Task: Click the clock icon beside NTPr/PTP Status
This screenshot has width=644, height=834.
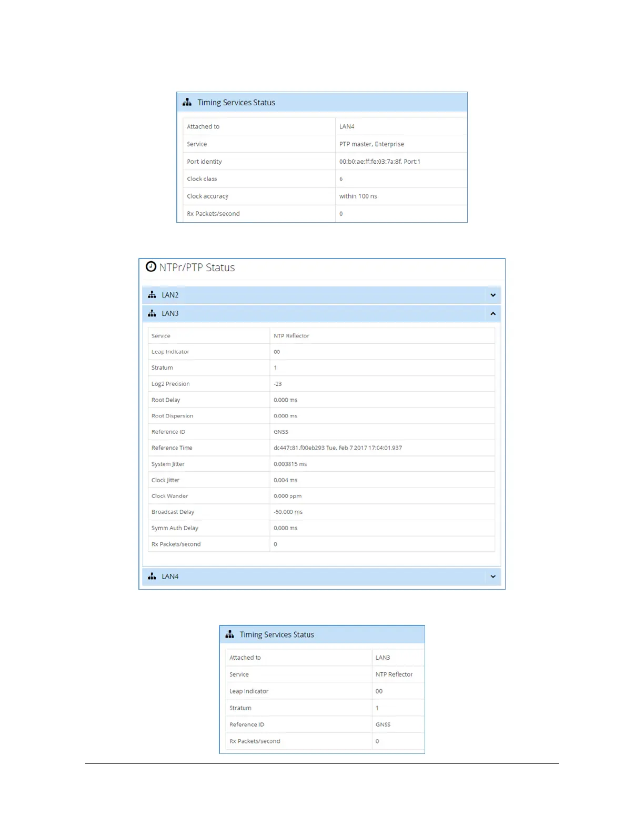Action: pos(151,266)
